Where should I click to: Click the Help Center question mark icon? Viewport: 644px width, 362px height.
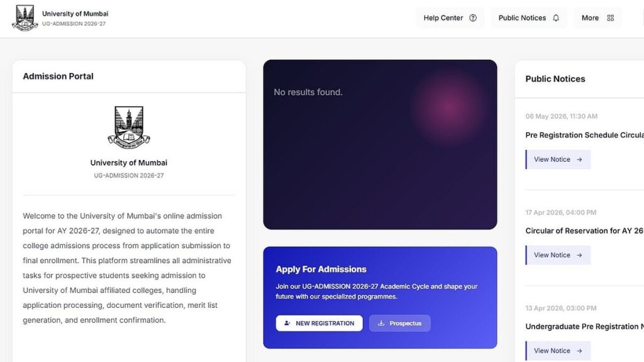473,18
